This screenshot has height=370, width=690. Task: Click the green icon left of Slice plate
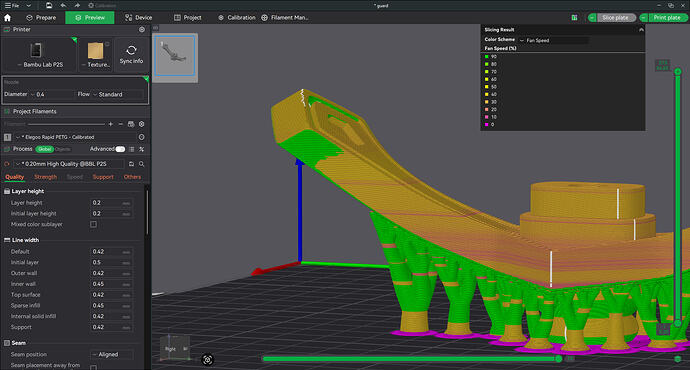point(574,18)
